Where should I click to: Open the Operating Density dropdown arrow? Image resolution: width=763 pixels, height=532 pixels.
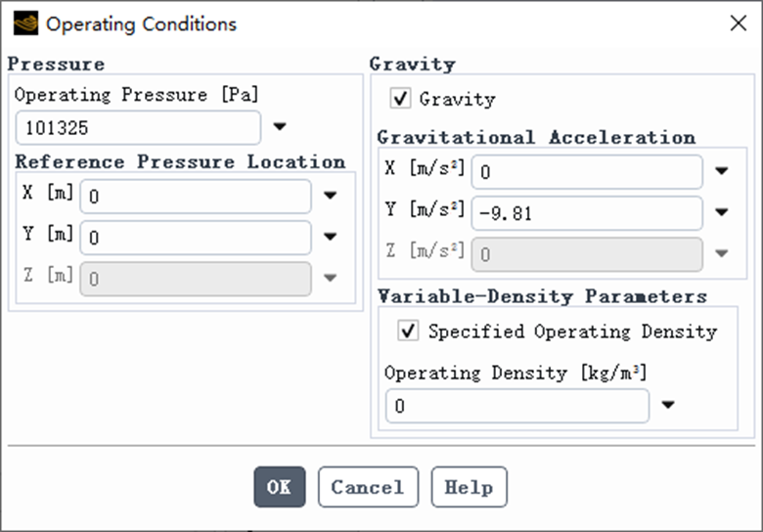(667, 405)
